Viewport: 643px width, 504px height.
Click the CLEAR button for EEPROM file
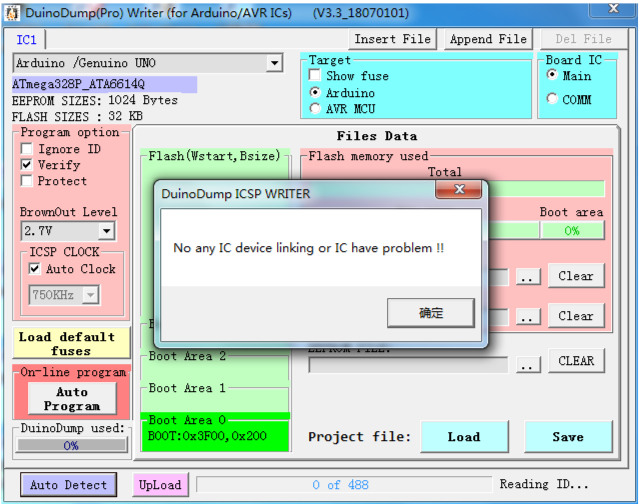[576, 361]
